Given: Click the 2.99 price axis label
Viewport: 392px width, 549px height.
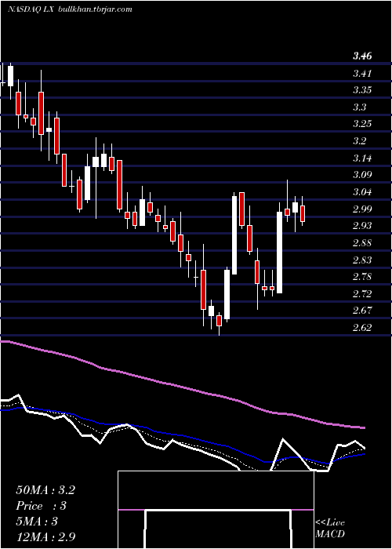Looking at the screenshot, I should [362, 209].
